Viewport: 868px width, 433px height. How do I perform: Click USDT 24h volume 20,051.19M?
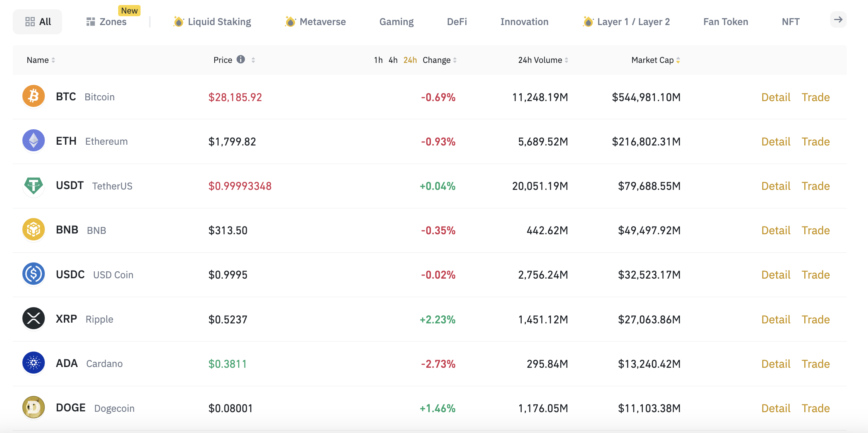coord(540,186)
